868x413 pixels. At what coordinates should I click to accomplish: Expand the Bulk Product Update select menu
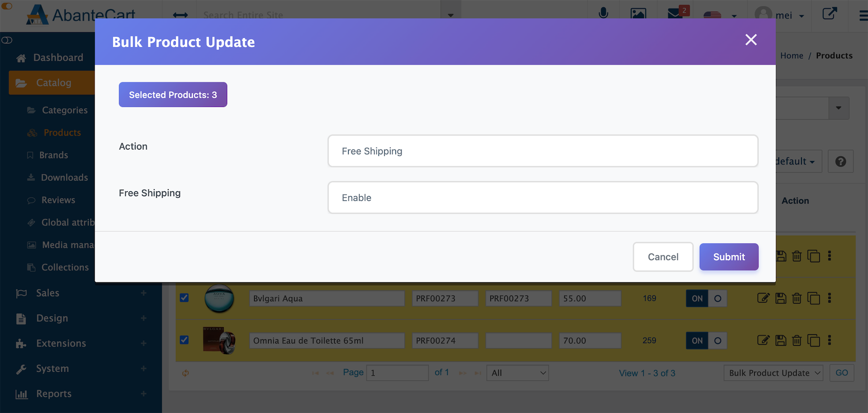pos(773,373)
